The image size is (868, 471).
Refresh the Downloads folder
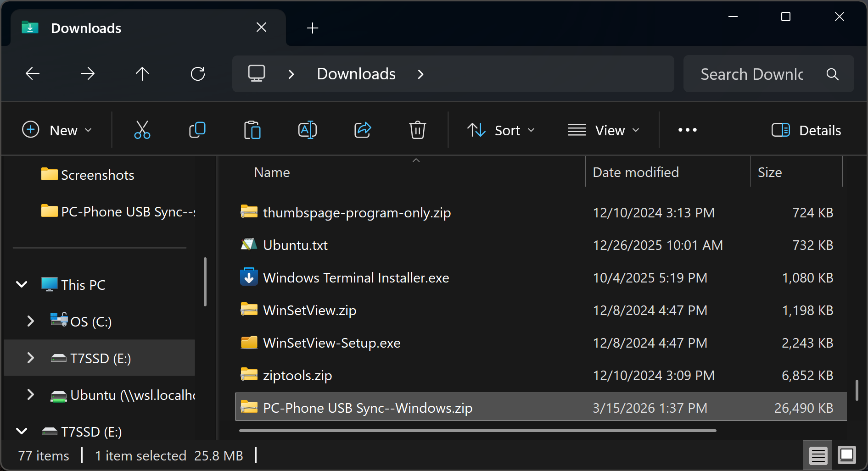coord(197,74)
